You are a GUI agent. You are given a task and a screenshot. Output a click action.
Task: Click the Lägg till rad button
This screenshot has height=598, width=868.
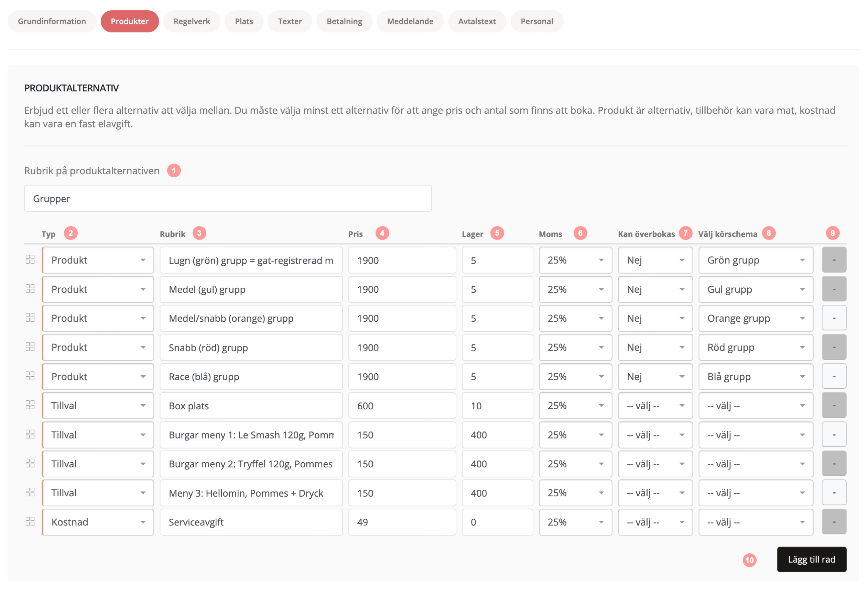811,560
